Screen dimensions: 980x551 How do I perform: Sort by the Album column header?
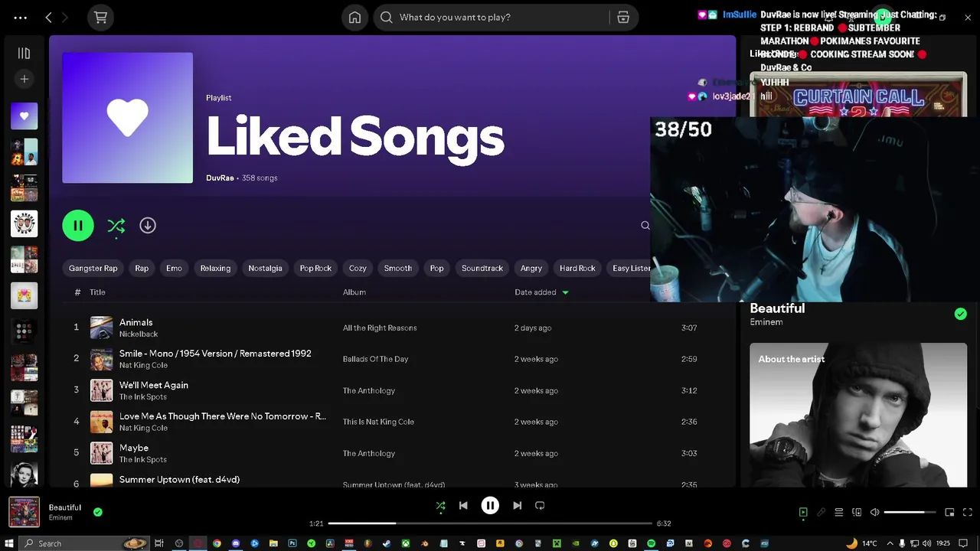coord(354,292)
